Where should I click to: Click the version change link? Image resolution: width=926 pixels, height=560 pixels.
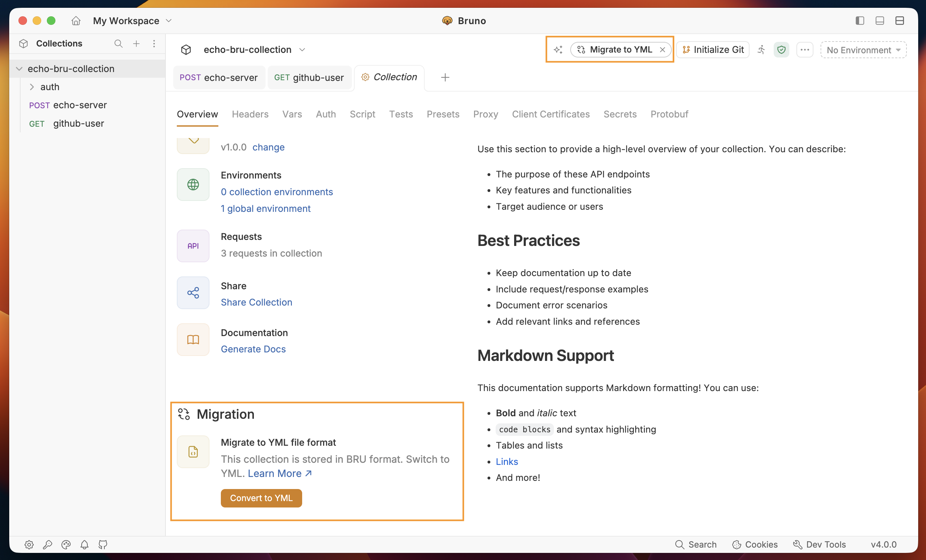268,147
